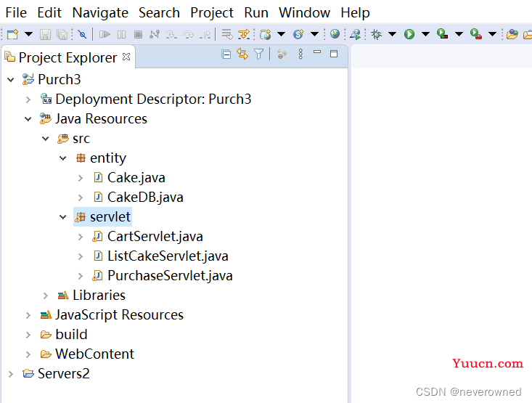
Task: Toggle Link with Editor in Project Explorer
Action: [242, 54]
